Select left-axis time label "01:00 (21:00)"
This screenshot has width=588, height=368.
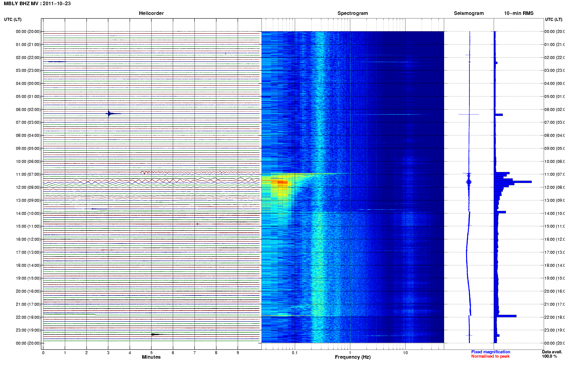pos(28,44)
